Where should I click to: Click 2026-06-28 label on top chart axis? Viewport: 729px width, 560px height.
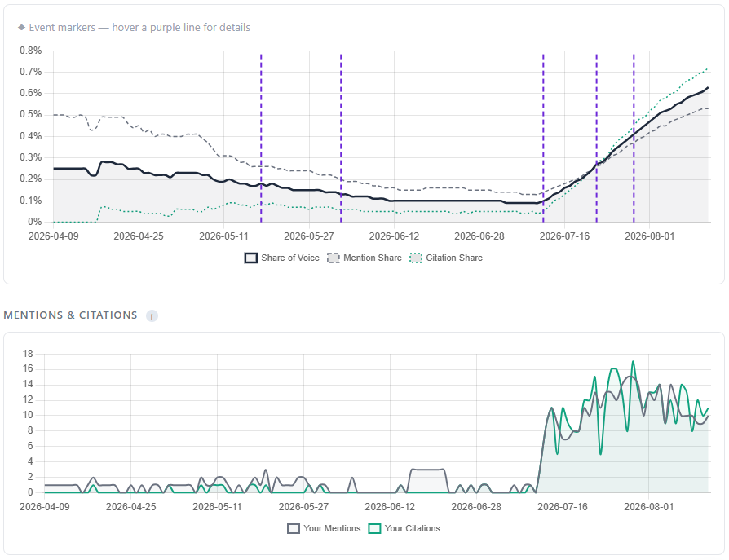[479, 236]
